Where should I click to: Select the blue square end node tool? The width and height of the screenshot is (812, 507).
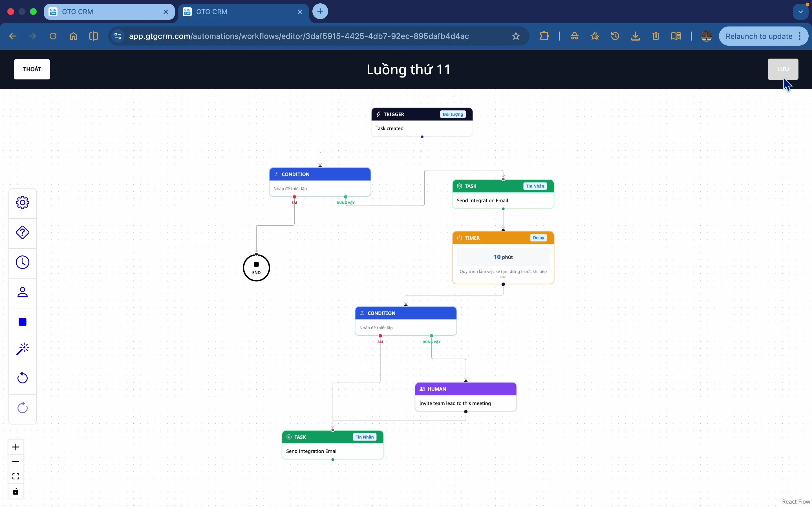(x=23, y=322)
